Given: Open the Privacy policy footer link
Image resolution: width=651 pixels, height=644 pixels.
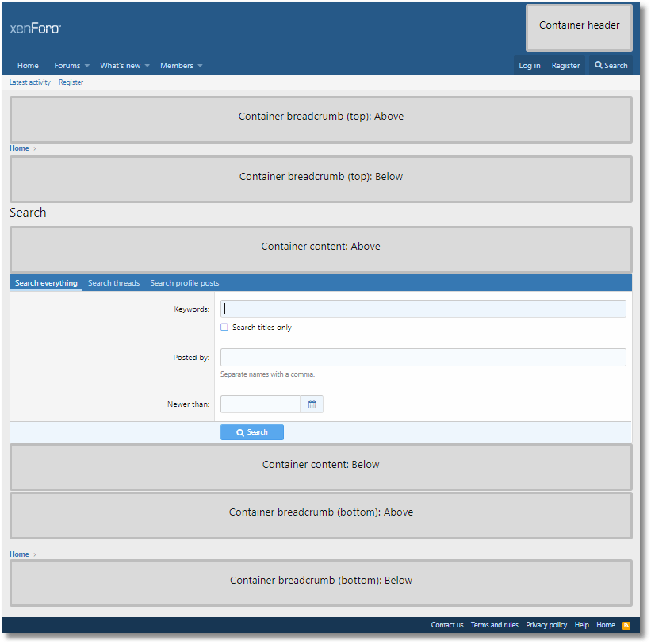Looking at the screenshot, I should (546, 625).
